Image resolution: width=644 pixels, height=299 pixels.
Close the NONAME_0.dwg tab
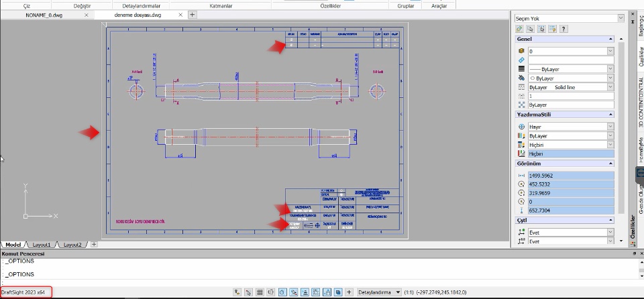[x=87, y=15]
